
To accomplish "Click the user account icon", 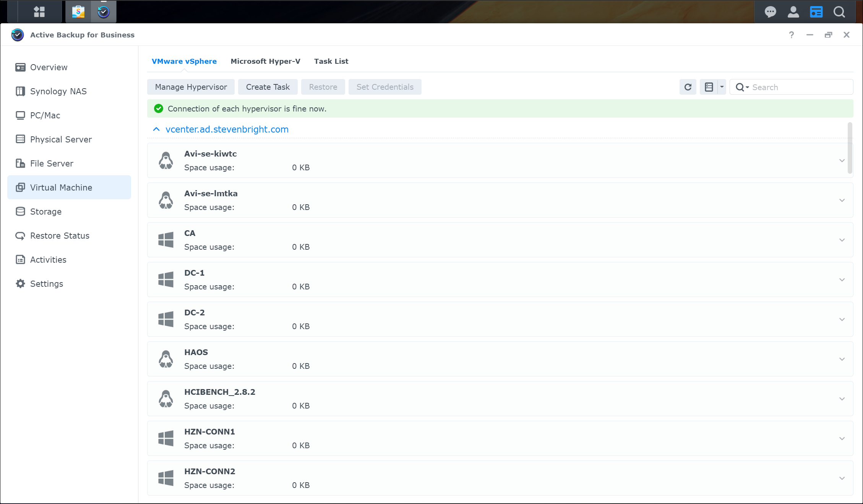I will tap(793, 12).
